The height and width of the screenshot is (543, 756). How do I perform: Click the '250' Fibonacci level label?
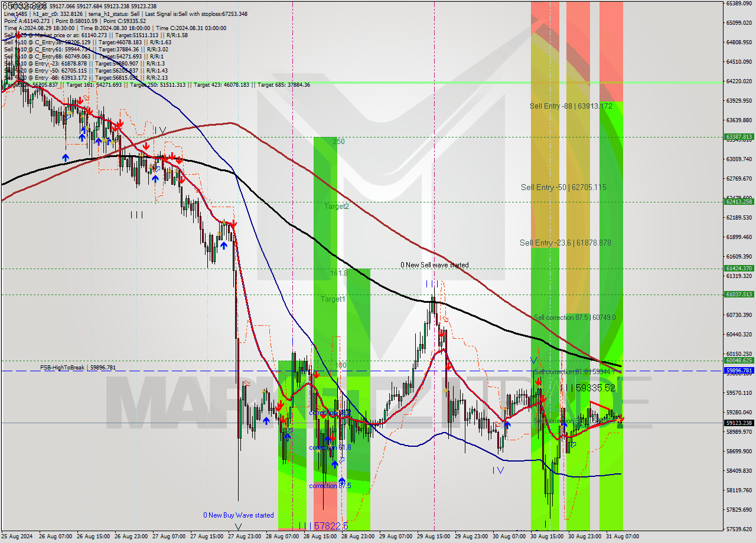[x=338, y=142]
